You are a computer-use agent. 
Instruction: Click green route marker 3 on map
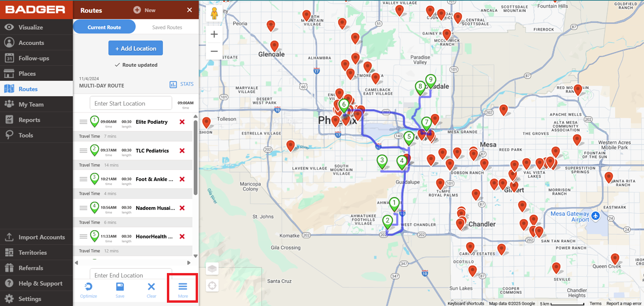coord(382,161)
